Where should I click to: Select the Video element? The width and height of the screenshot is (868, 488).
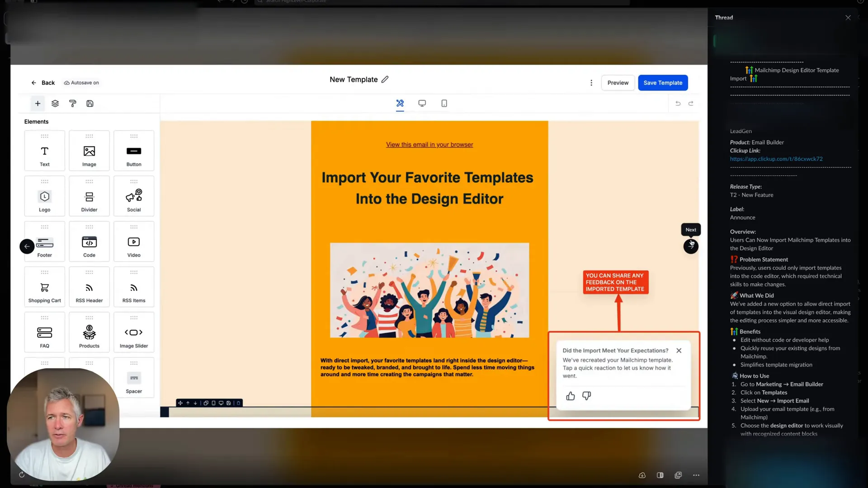point(134,242)
